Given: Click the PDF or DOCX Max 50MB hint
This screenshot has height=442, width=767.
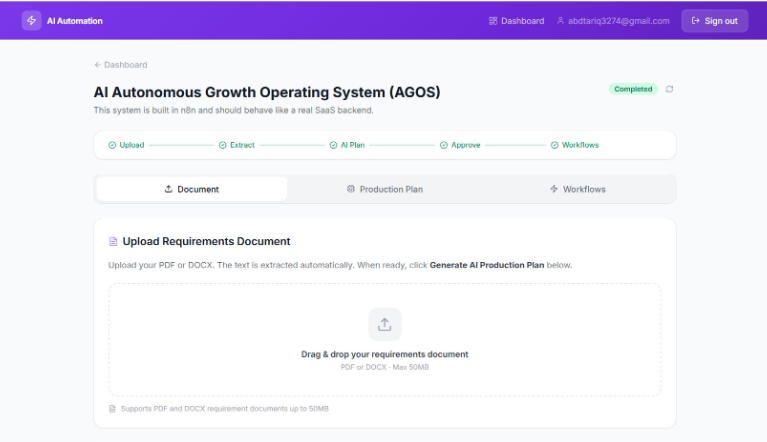Looking at the screenshot, I should pos(384,367).
